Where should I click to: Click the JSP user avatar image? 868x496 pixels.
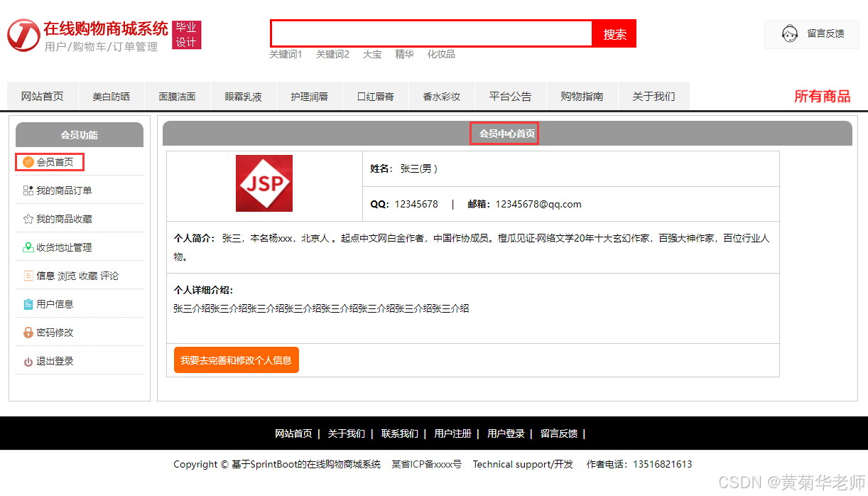[x=264, y=183]
